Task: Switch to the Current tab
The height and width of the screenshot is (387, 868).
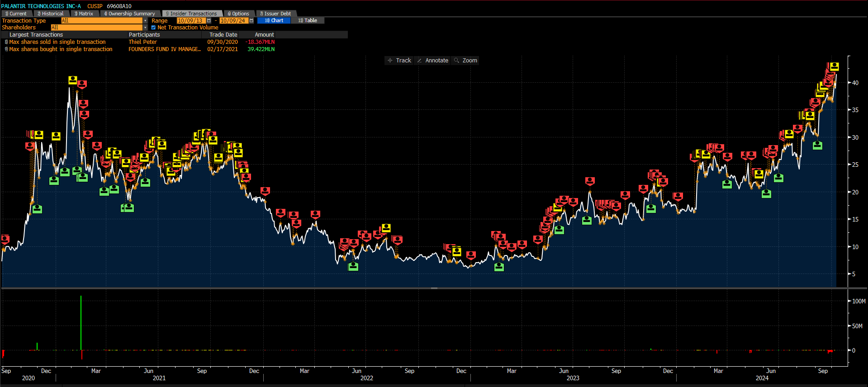Action: tap(16, 14)
